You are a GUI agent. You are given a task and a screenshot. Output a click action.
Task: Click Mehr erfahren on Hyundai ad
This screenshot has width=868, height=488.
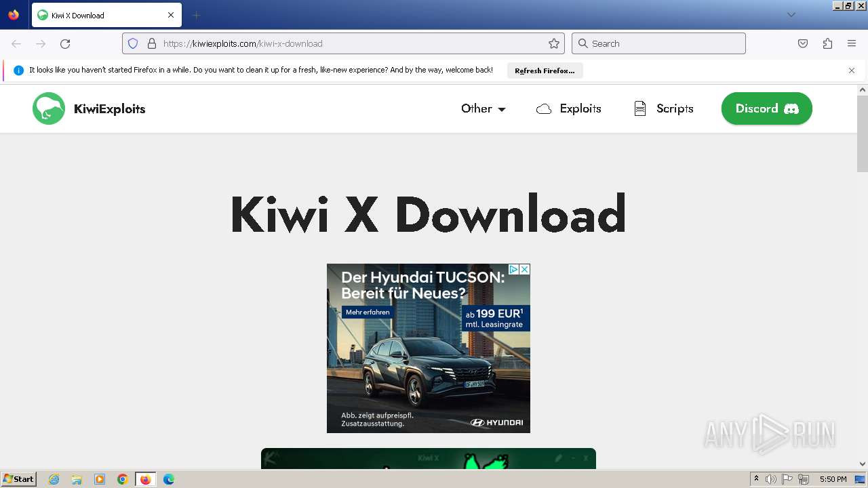368,312
